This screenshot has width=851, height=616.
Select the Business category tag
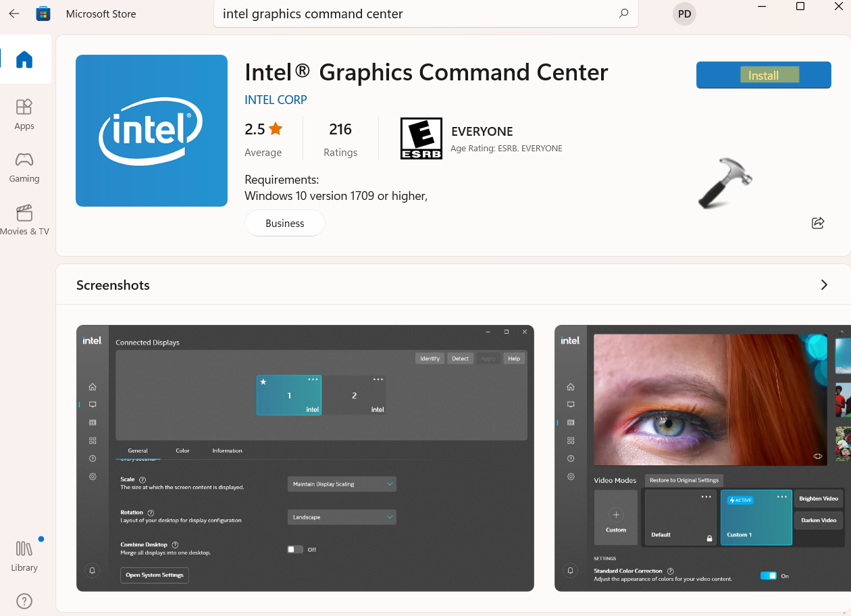(x=284, y=223)
